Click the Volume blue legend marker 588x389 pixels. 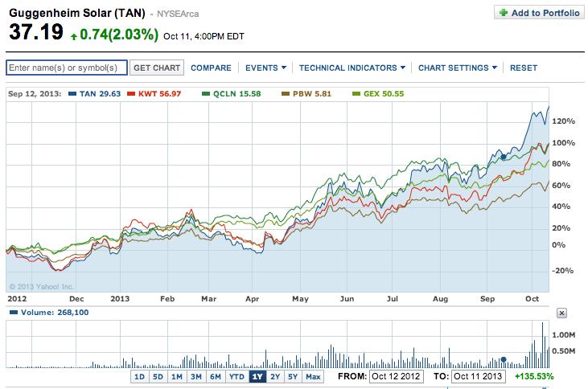pyautogui.click(x=14, y=313)
